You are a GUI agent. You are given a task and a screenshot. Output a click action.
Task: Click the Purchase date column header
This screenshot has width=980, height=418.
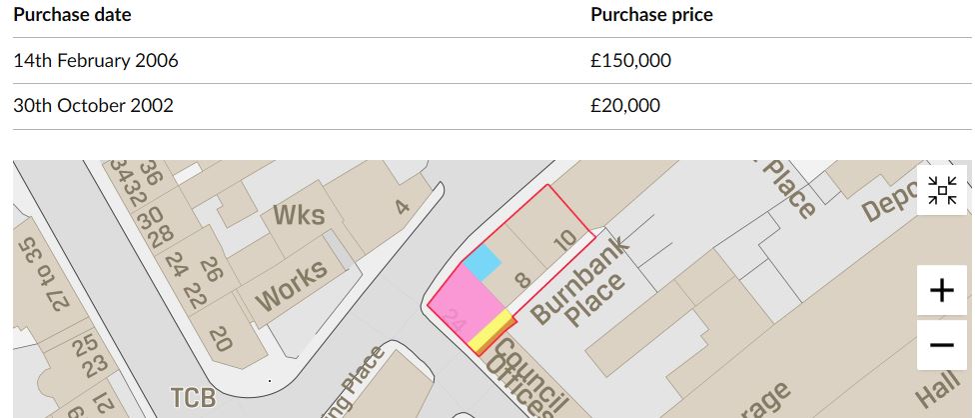pos(72,14)
